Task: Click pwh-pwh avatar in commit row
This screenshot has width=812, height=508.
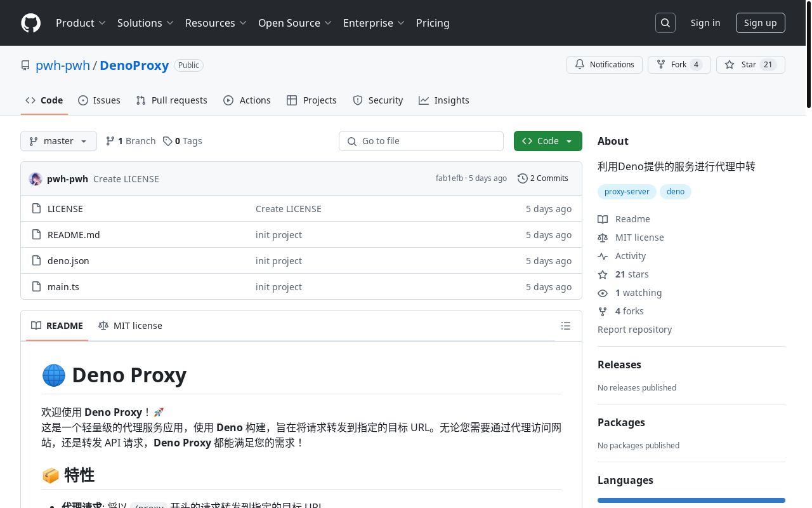Action: click(x=36, y=179)
